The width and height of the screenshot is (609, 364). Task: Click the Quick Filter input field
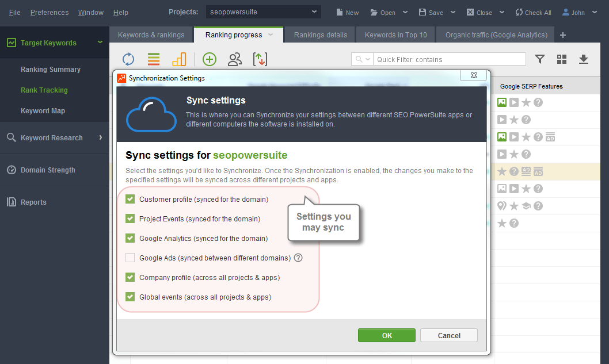coord(450,59)
